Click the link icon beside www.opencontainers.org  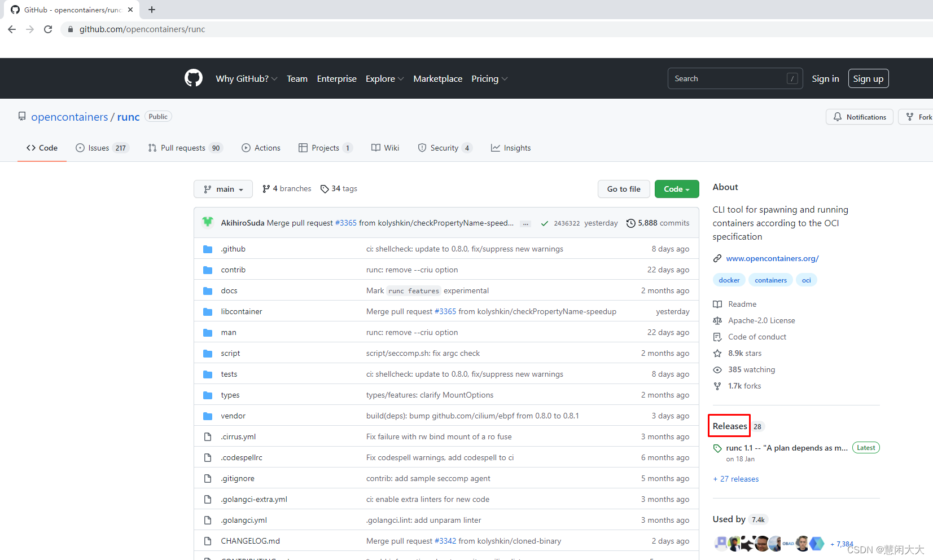pyautogui.click(x=717, y=258)
